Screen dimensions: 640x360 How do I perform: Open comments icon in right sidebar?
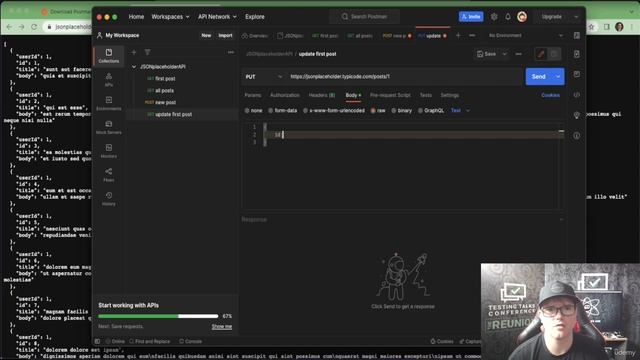pyautogui.click(x=576, y=74)
